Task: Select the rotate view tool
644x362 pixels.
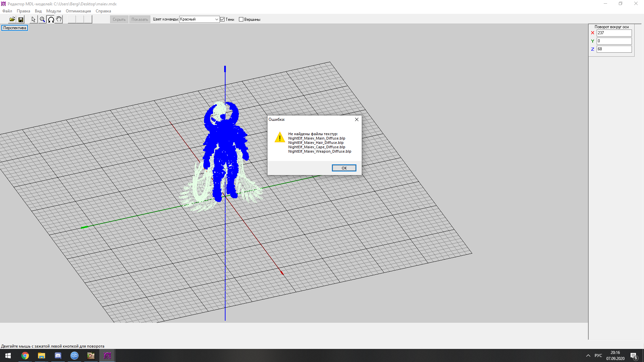Action: click(51, 19)
